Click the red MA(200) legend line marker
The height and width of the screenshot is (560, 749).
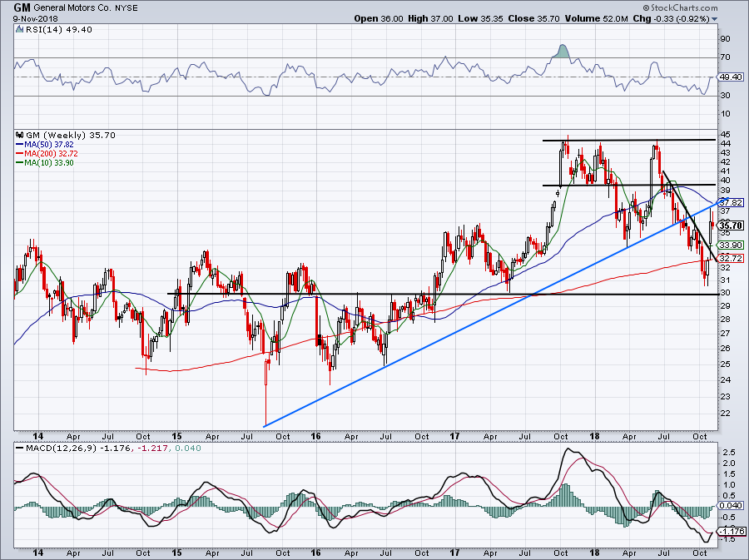20,154
